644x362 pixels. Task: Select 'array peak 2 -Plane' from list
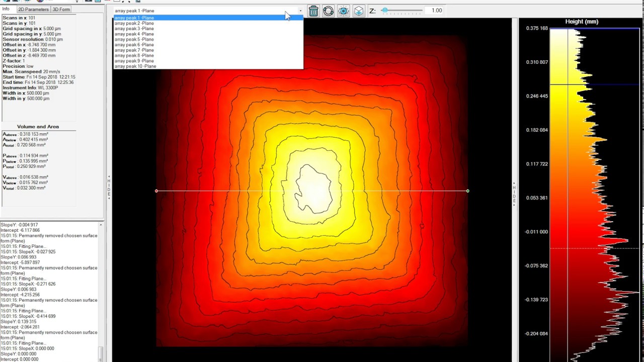208,23
